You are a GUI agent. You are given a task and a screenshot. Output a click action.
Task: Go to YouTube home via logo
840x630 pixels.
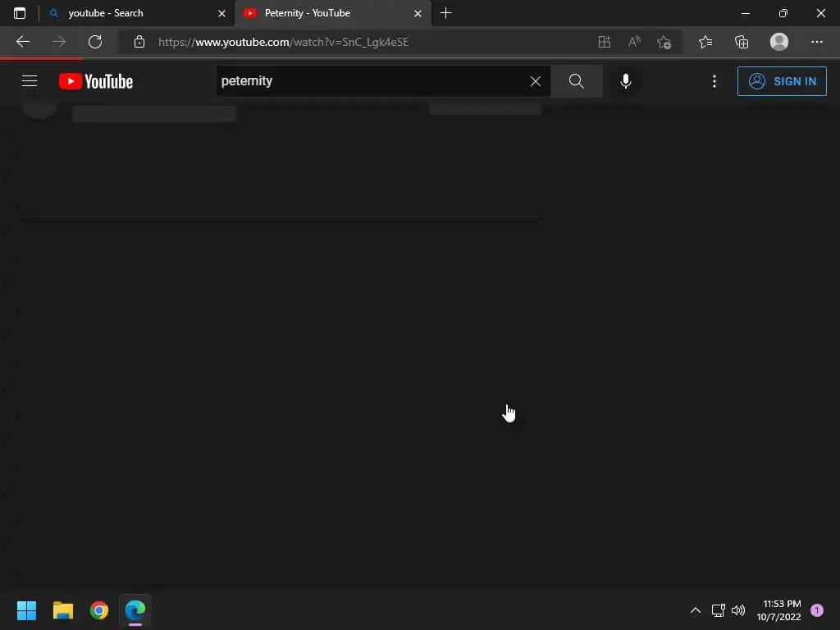pos(96,81)
